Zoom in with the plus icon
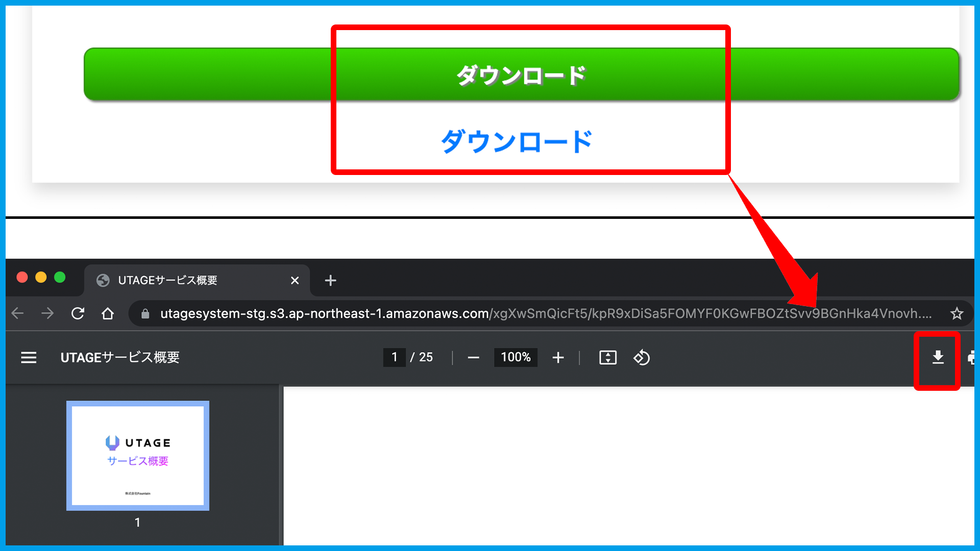 (558, 358)
